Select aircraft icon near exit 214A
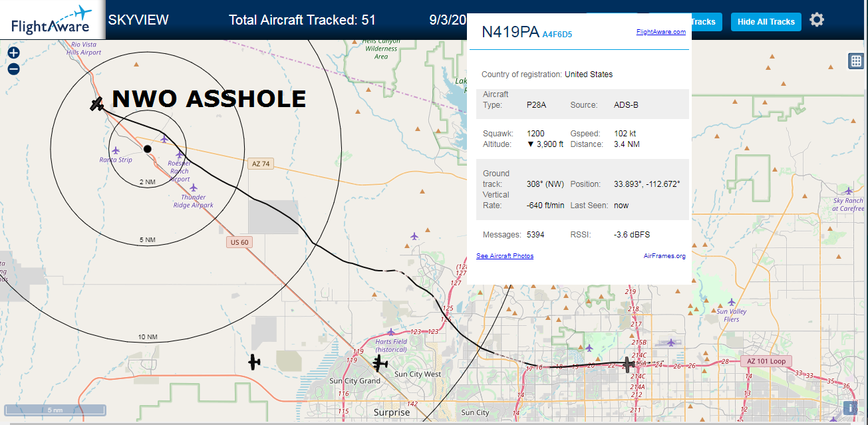The image size is (868, 425). [x=627, y=364]
